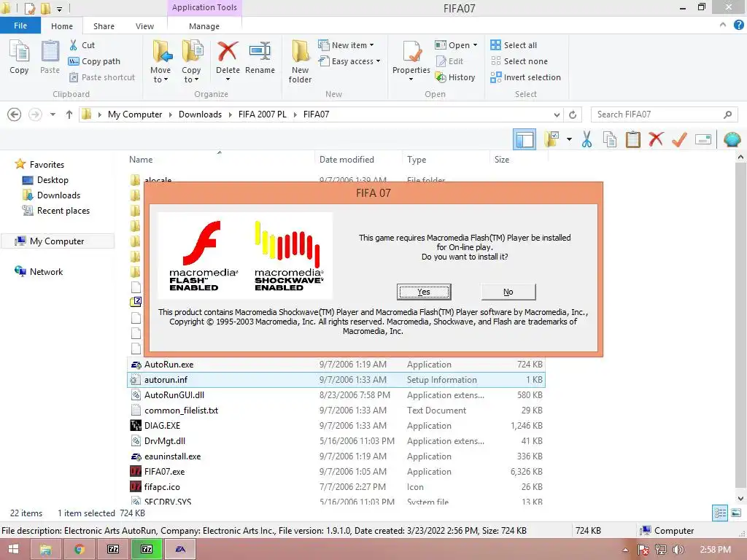
Task: Open the Chrome taskbar icon
Action: click(x=79, y=550)
